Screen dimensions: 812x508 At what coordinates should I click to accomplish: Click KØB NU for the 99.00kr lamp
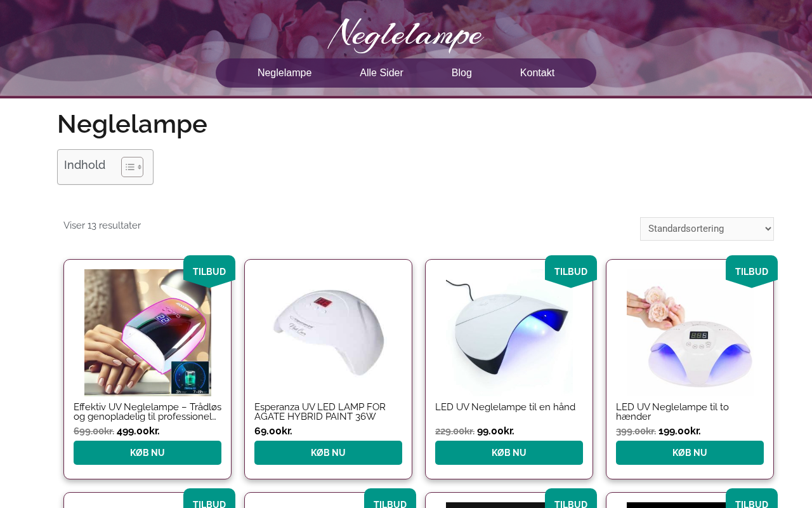[x=509, y=453]
